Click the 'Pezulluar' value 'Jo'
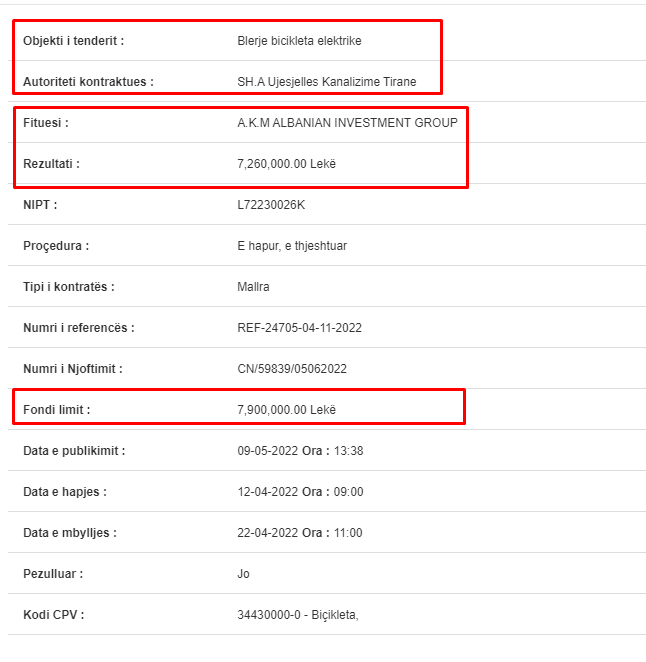 (x=243, y=574)
